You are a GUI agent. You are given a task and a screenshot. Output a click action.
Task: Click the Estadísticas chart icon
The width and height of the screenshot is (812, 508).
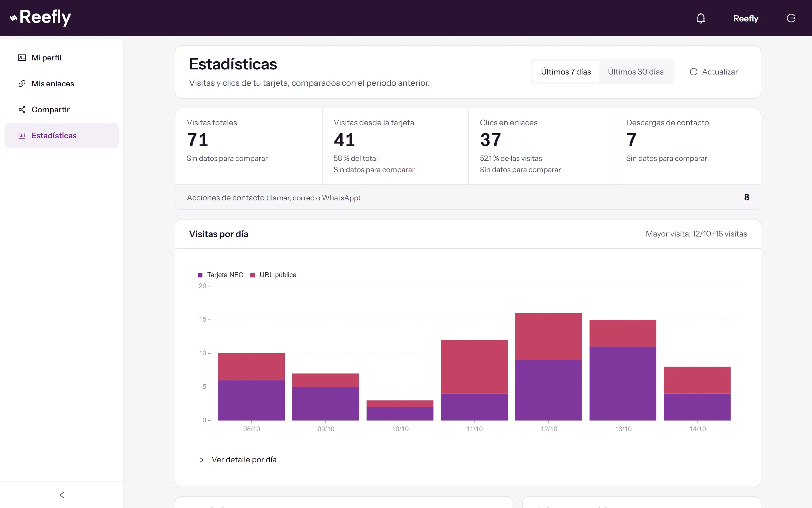[x=22, y=135]
